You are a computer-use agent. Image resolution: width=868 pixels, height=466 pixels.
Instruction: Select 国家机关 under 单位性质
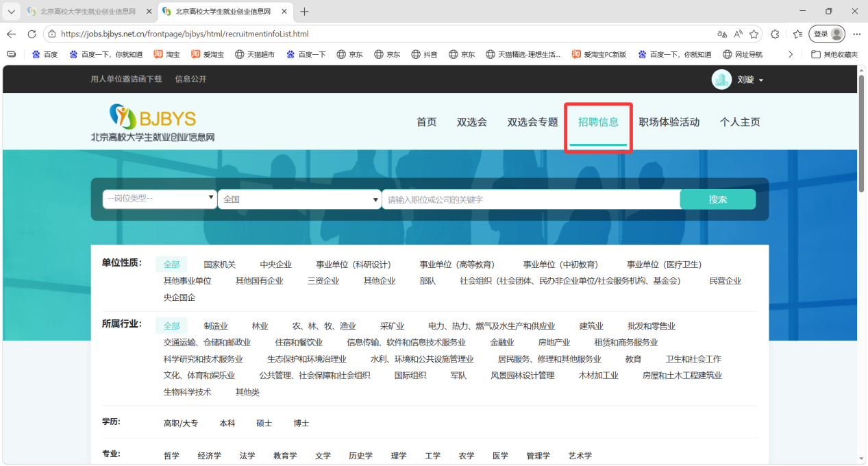click(x=220, y=265)
